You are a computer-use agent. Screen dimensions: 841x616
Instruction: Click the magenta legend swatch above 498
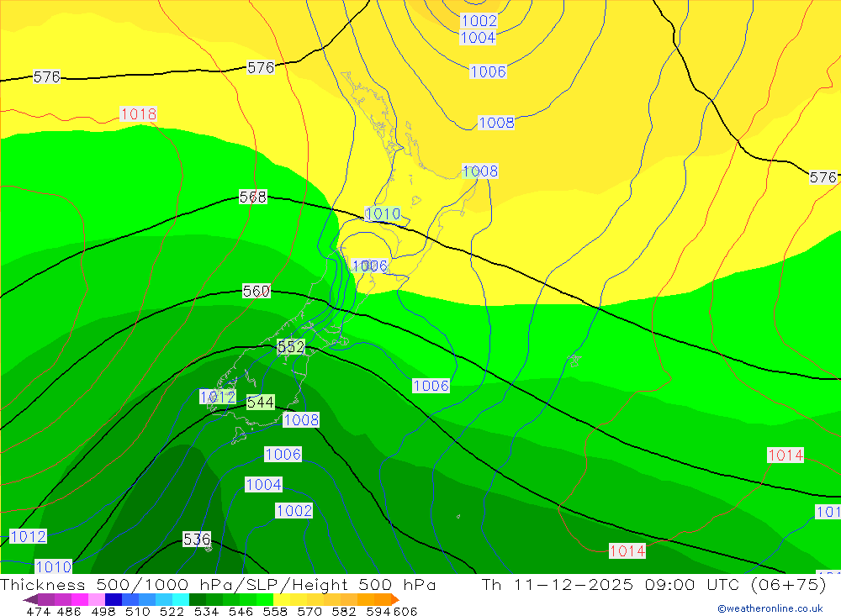[x=79, y=599]
